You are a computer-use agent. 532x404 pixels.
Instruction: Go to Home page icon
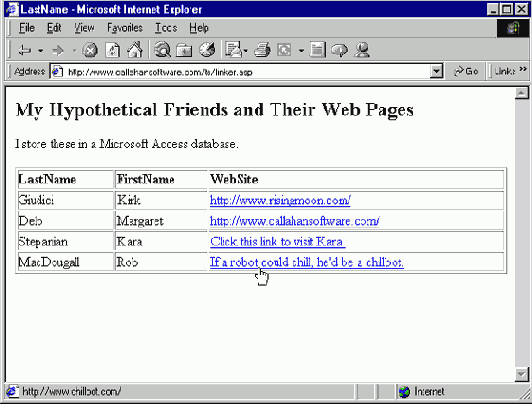(x=135, y=50)
